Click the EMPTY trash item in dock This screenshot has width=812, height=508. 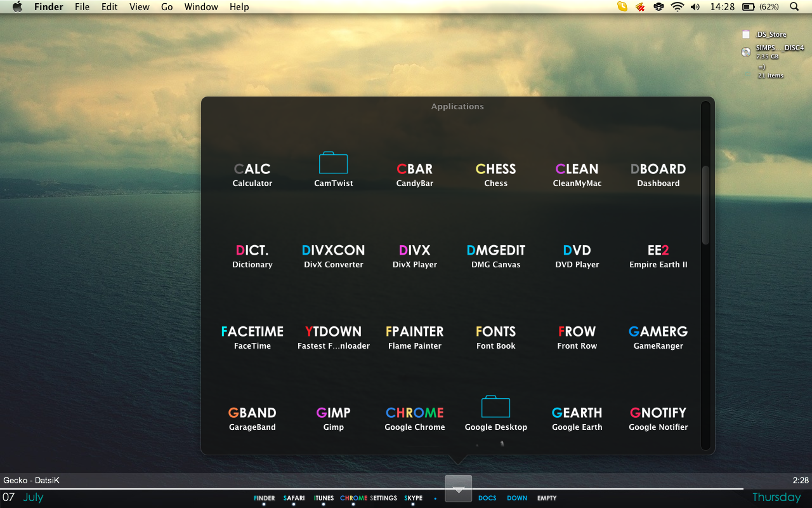click(547, 498)
